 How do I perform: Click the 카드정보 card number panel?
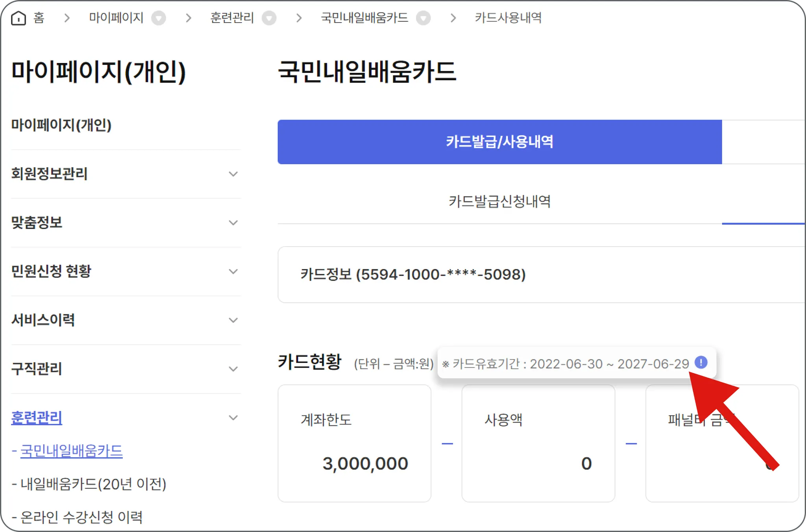coord(413,274)
